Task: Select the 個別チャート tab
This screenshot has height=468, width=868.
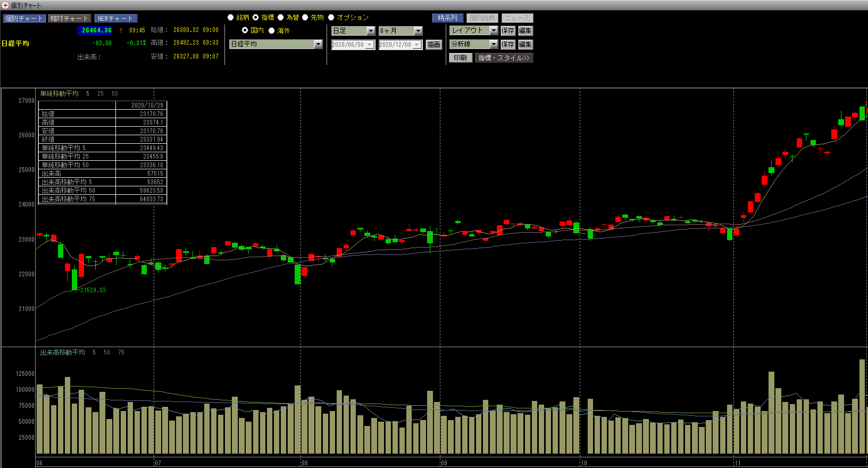Action: pyautogui.click(x=24, y=18)
